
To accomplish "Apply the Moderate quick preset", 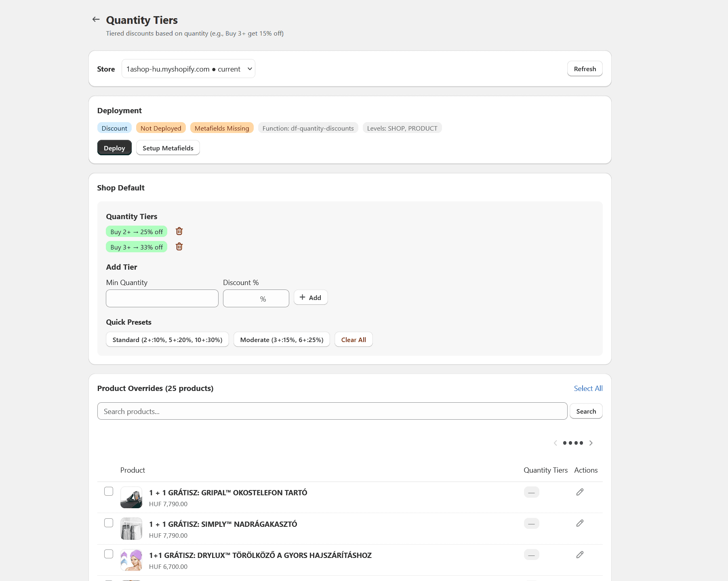I will pyautogui.click(x=282, y=340).
